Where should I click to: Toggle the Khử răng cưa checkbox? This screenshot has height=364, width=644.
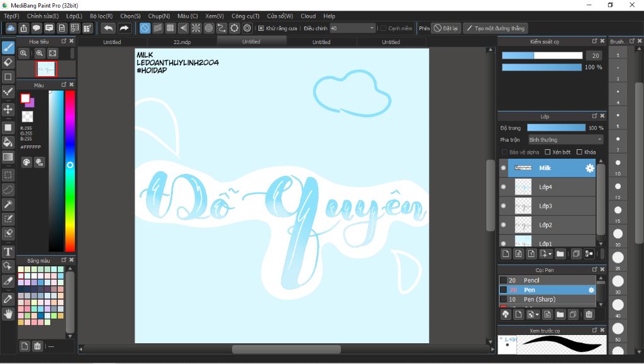[261, 28]
